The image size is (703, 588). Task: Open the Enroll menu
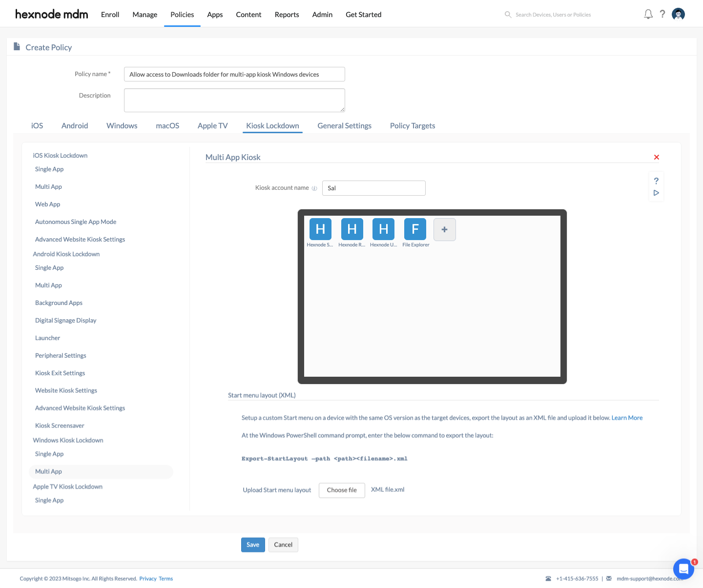(x=110, y=15)
